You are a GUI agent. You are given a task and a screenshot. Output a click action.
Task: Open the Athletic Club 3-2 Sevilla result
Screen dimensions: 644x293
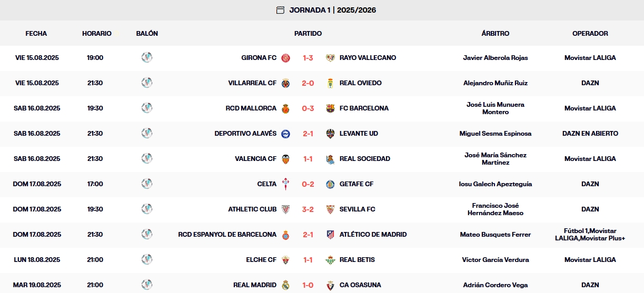pyautogui.click(x=308, y=209)
